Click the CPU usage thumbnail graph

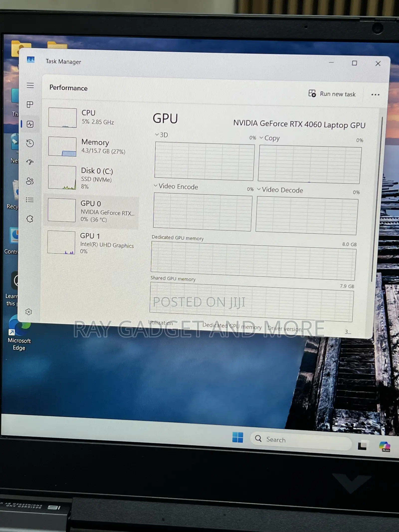(x=63, y=118)
